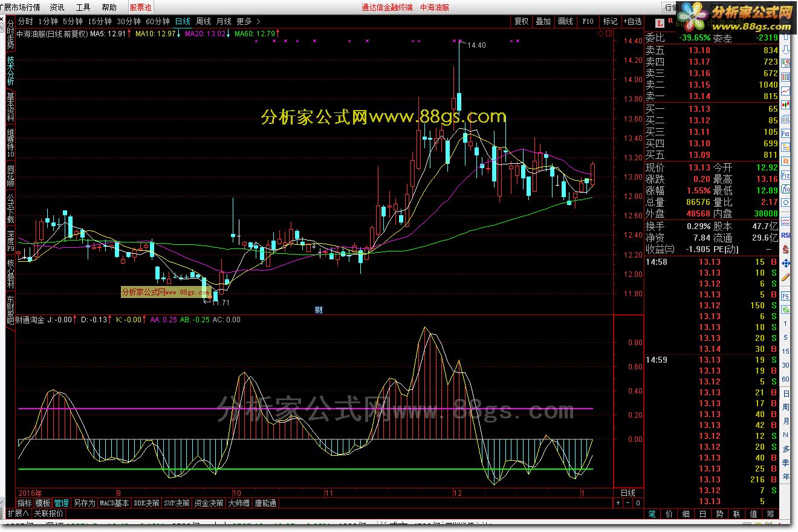Screen dimensions: 798x532
Task: Click the RSI indicator icon
Action: (x=785, y=235)
